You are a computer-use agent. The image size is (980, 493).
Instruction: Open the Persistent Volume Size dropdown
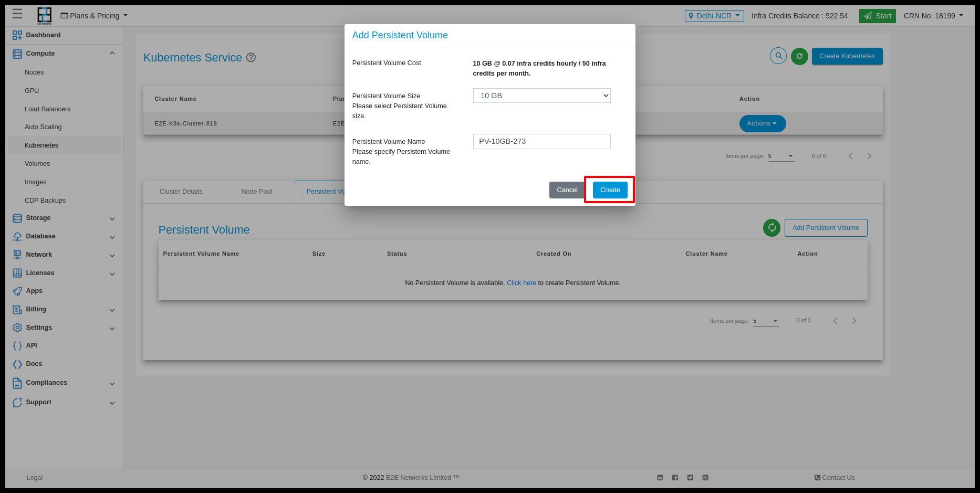tap(541, 96)
